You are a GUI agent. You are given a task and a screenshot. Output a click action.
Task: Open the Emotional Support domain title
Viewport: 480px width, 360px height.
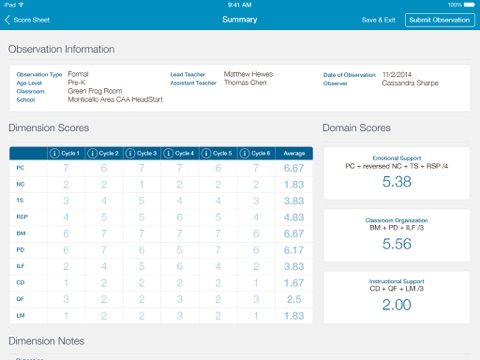point(397,158)
